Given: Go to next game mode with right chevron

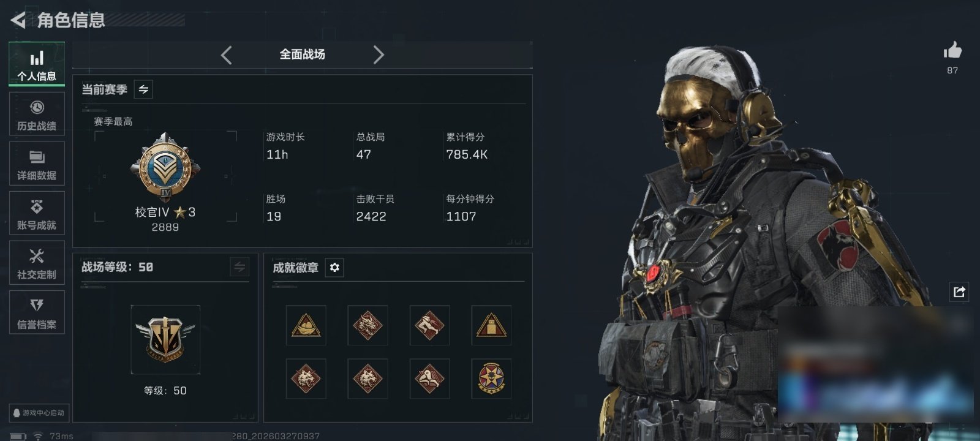Looking at the screenshot, I should (x=379, y=55).
